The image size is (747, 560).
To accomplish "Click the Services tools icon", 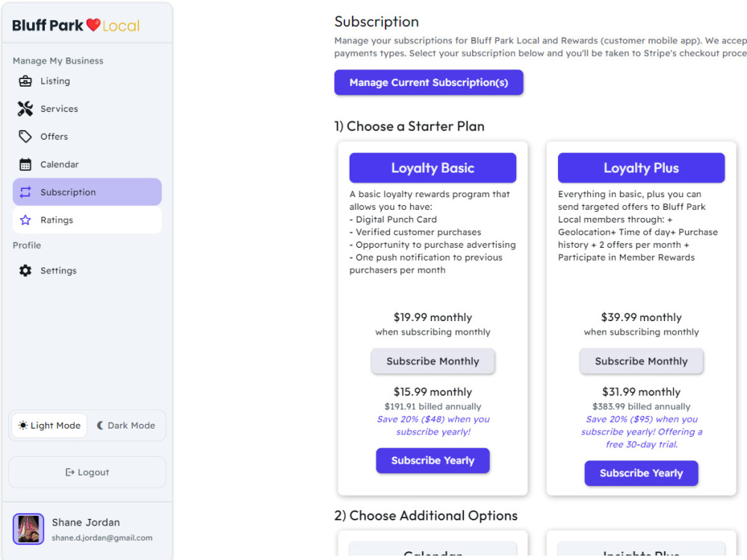I will [25, 108].
